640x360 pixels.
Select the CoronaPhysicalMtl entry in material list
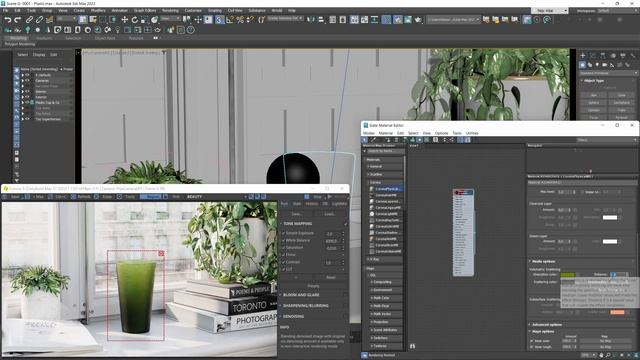tap(385, 189)
